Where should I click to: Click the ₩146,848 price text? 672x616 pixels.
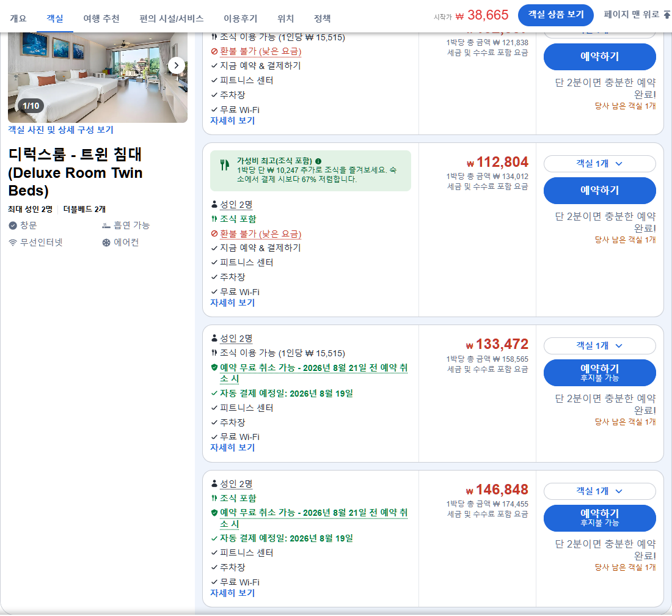497,490
